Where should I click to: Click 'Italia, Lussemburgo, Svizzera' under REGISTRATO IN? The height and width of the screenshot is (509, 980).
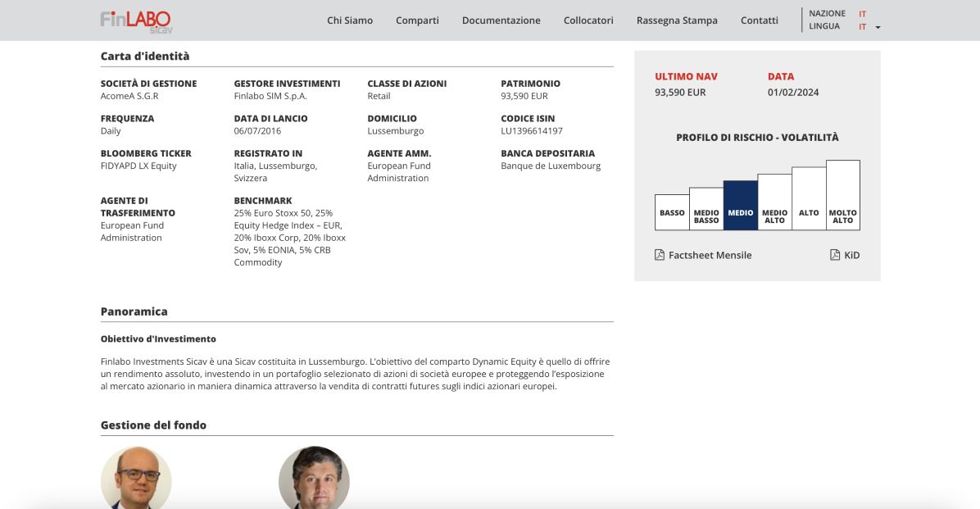275,172
